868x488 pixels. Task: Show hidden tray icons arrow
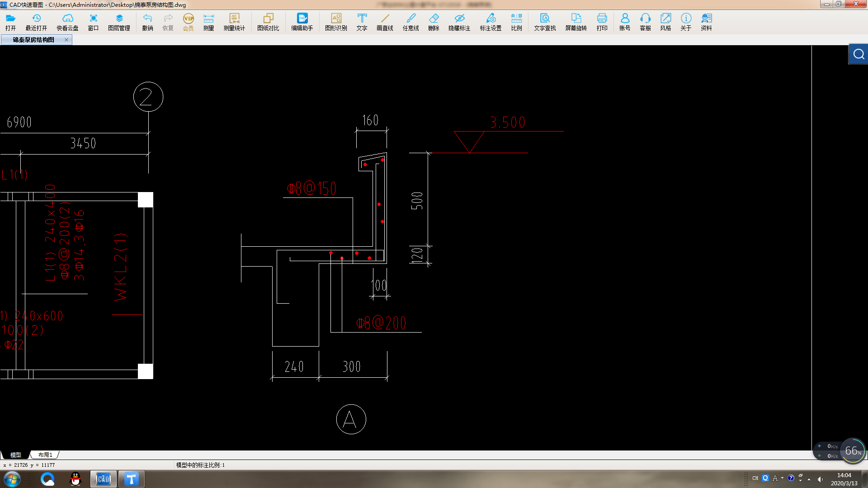809,479
